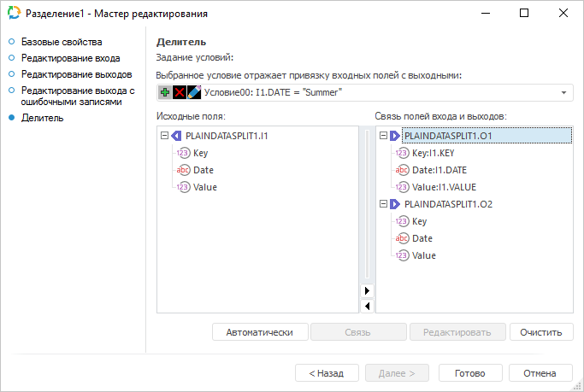Open the condition dropdown list

564,92
